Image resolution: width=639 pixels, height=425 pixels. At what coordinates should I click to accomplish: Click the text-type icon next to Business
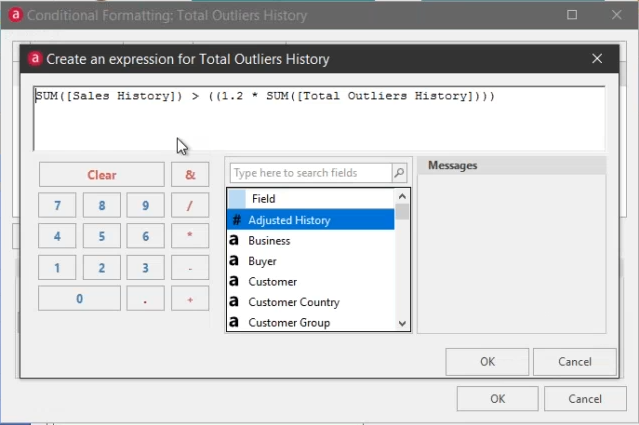pyautogui.click(x=234, y=240)
